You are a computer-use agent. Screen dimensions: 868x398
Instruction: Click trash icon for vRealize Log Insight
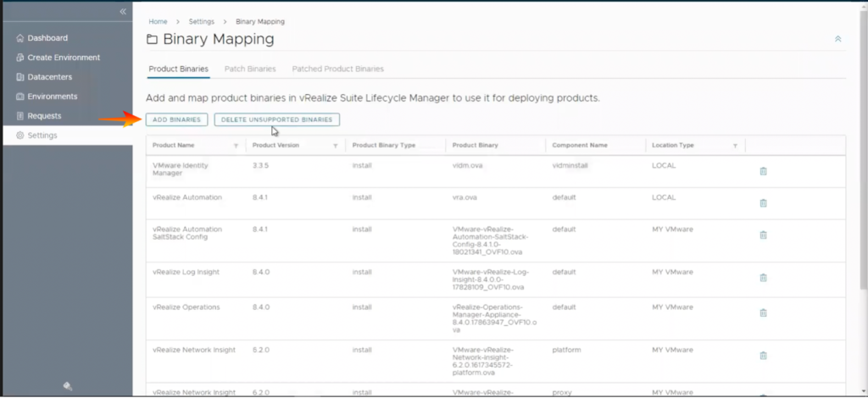[x=763, y=278]
